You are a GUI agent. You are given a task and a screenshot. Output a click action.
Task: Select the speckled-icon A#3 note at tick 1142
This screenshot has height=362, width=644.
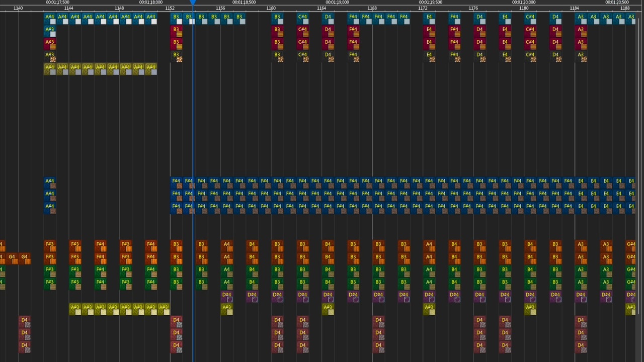point(50,57)
